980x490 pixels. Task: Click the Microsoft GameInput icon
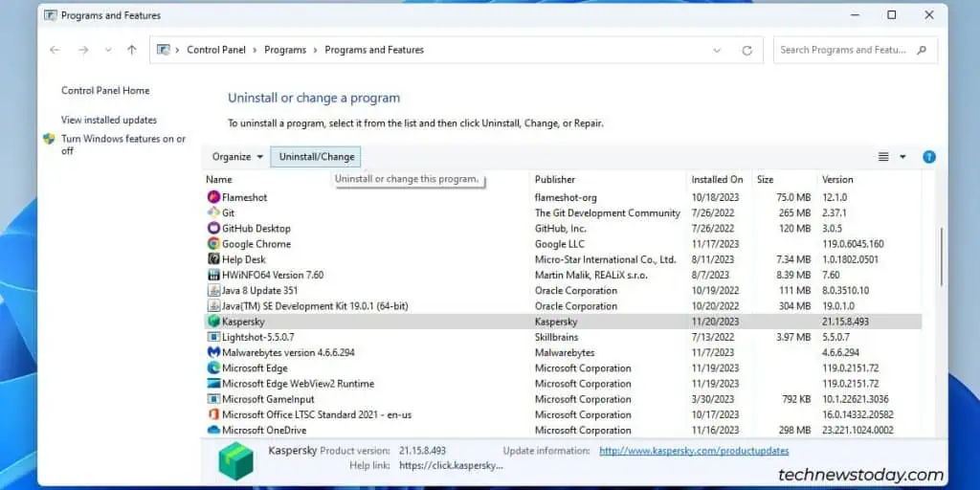(213, 399)
